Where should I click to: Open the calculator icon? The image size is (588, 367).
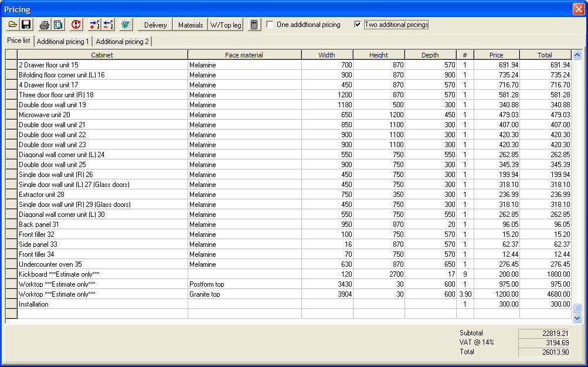point(254,25)
